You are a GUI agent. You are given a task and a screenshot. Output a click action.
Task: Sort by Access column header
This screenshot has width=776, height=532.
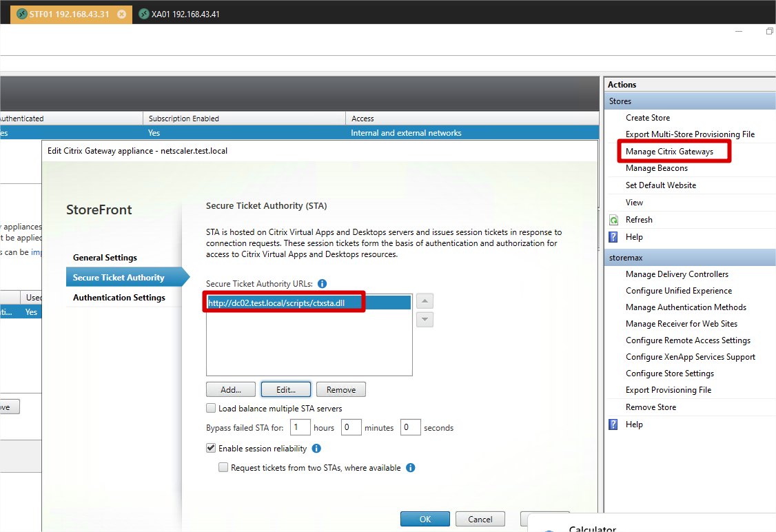point(471,119)
